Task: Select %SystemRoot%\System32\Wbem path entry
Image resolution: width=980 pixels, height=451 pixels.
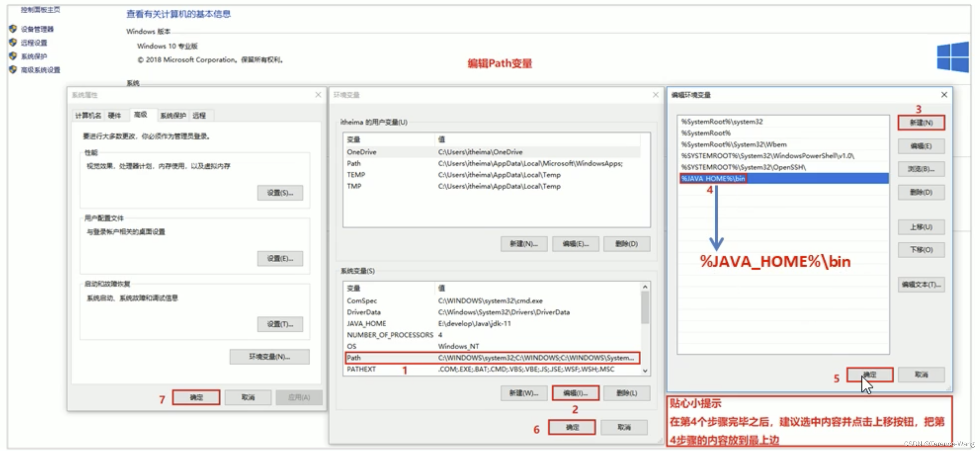Action: pyautogui.click(x=783, y=144)
